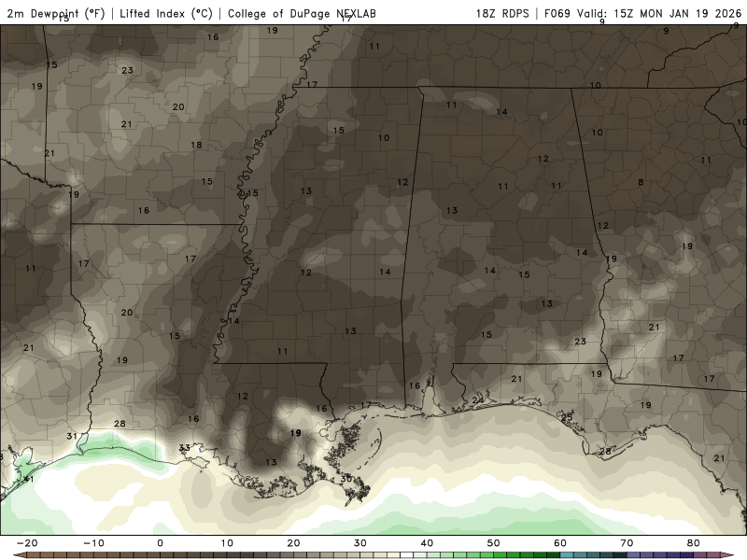Click the dewpoint value '24' near Pensacola coast
This screenshot has height=560, width=747.
(x=478, y=400)
